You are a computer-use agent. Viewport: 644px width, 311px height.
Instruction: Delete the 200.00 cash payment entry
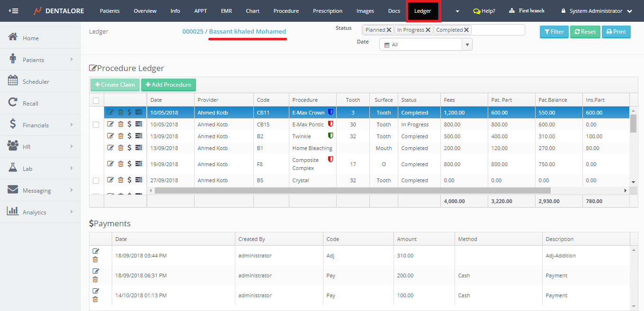pyautogui.click(x=95, y=279)
